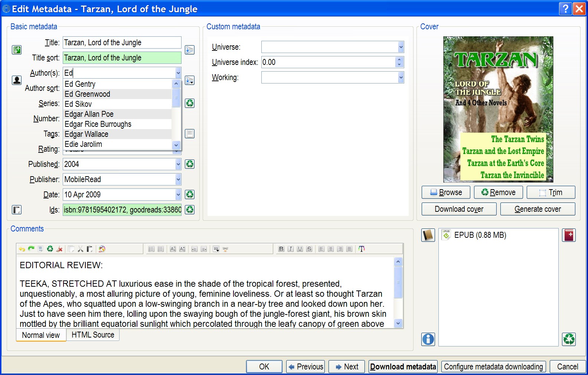Select Ed Greenwood from author suggestions

118,94
